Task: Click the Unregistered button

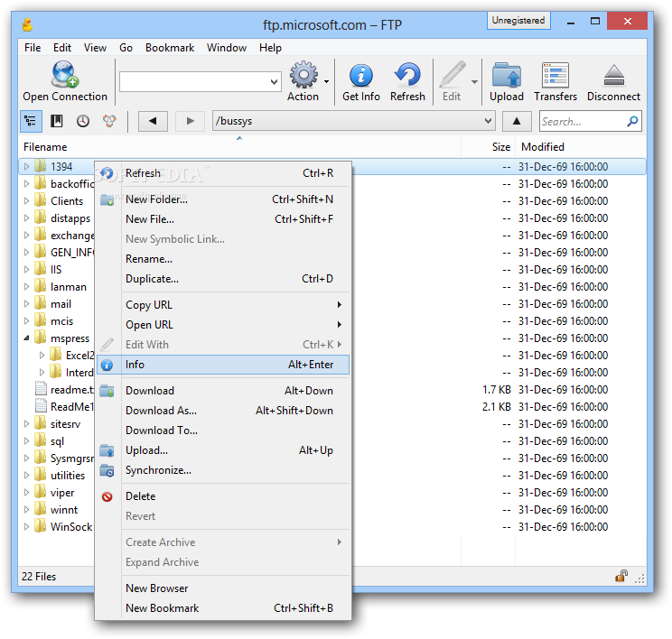Action: pyautogui.click(x=518, y=21)
